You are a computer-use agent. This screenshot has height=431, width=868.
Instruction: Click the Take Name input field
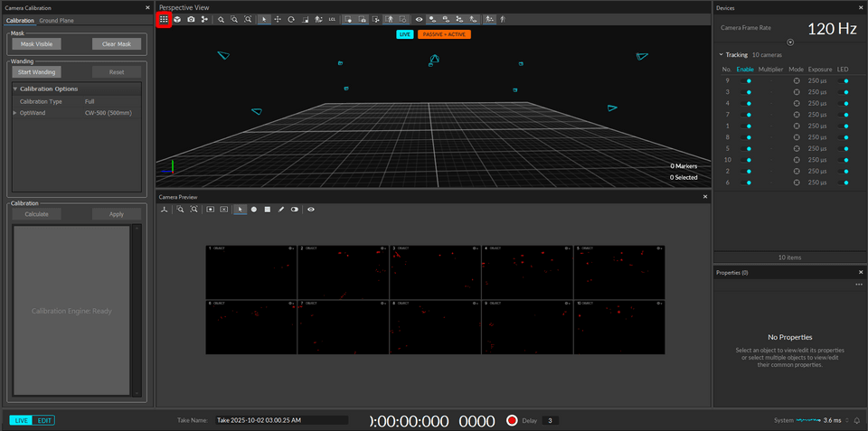tap(281, 420)
